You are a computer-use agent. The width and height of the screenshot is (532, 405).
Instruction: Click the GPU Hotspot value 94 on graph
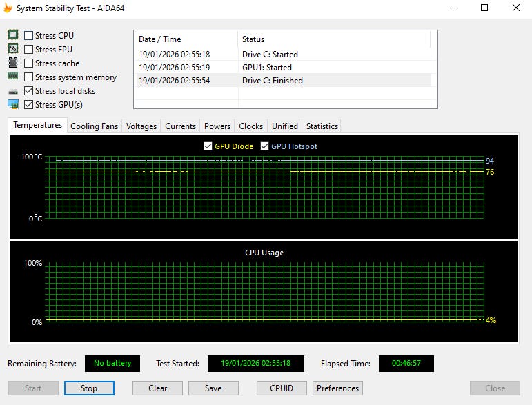(490, 161)
